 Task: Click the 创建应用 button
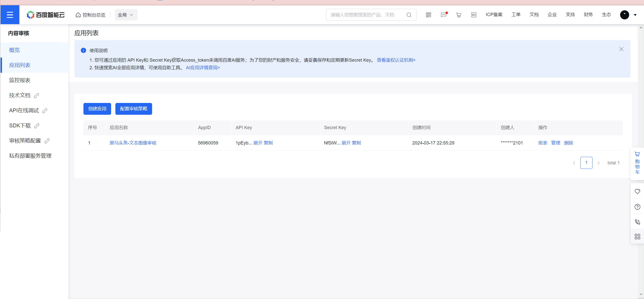click(97, 109)
